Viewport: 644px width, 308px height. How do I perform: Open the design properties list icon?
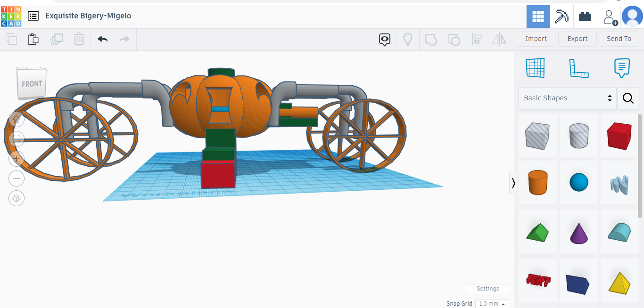point(33,16)
